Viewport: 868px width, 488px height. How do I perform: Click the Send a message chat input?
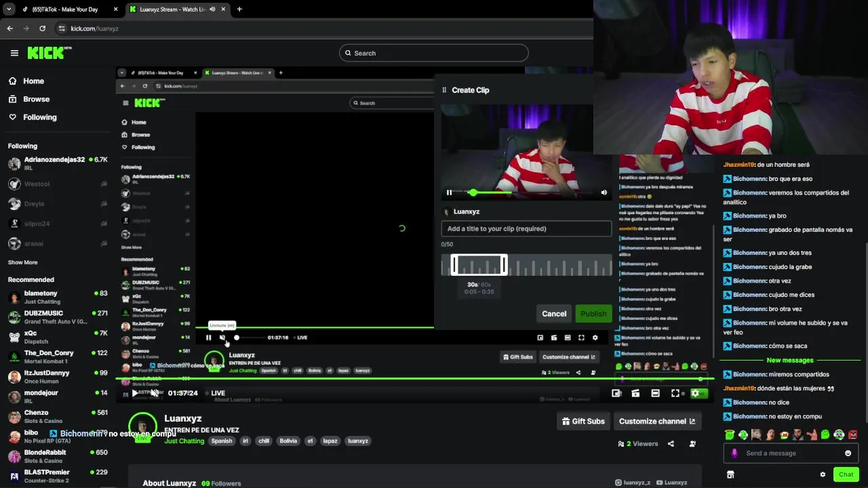click(x=791, y=453)
